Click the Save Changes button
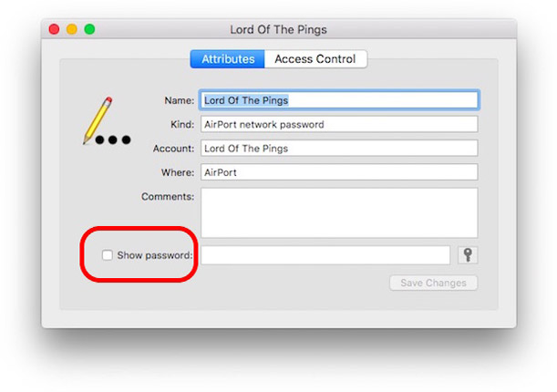Image resolution: width=557 pixels, height=392 pixels. tap(433, 283)
